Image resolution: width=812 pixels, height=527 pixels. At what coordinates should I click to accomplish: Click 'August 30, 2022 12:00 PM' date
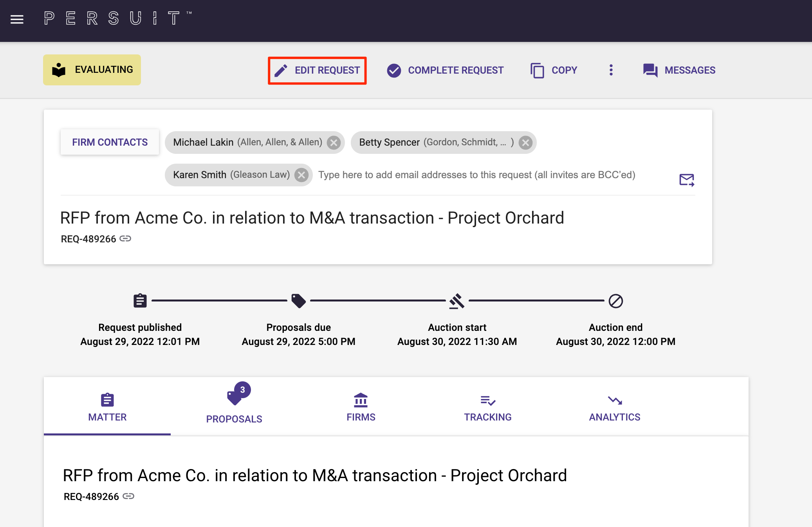[615, 341]
